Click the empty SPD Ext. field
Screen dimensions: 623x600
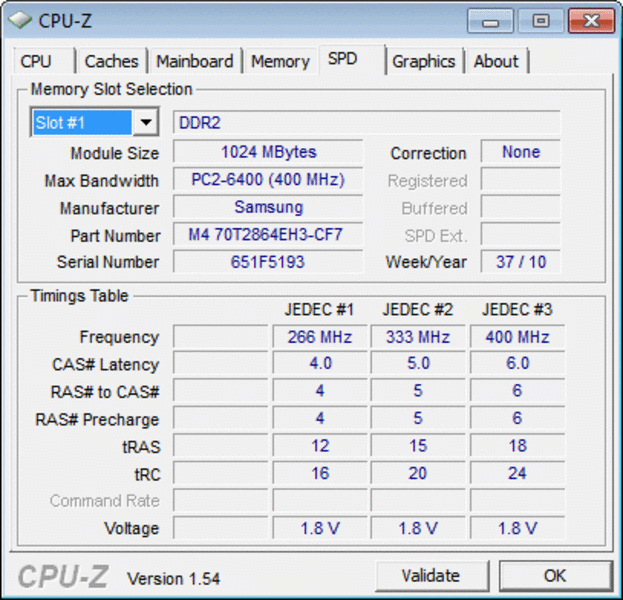(521, 234)
